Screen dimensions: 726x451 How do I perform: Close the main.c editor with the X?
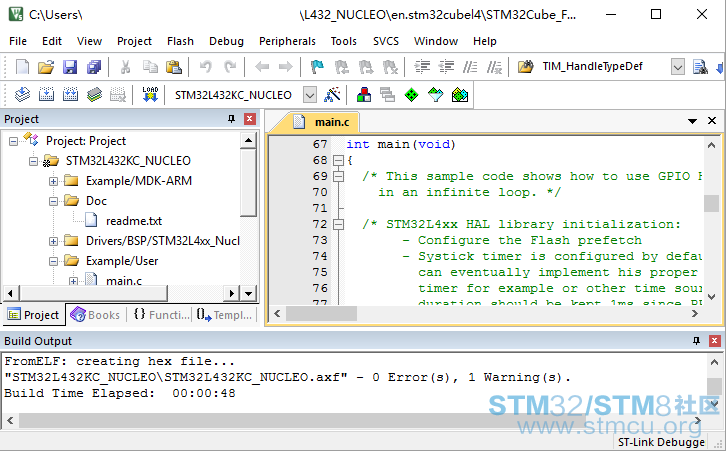(x=712, y=121)
